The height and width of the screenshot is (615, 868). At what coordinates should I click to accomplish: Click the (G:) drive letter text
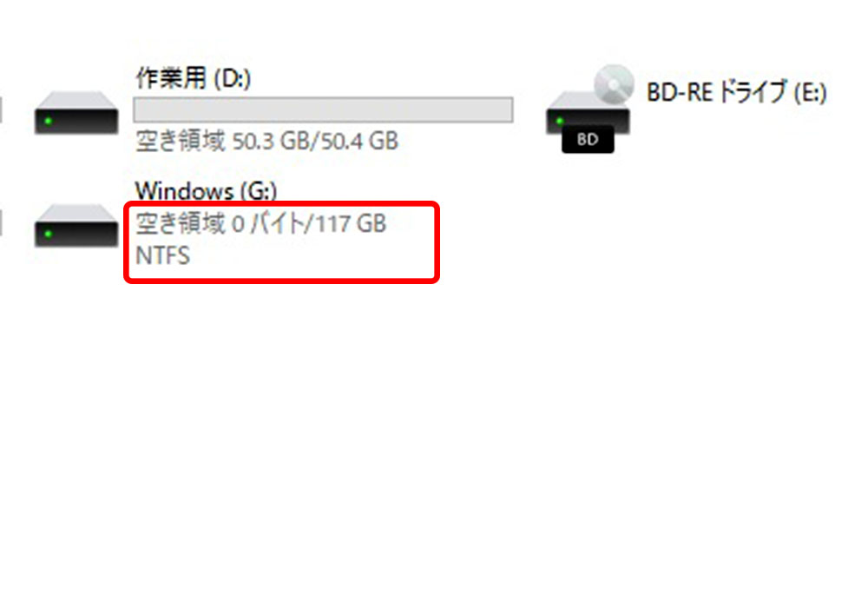pos(259,192)
